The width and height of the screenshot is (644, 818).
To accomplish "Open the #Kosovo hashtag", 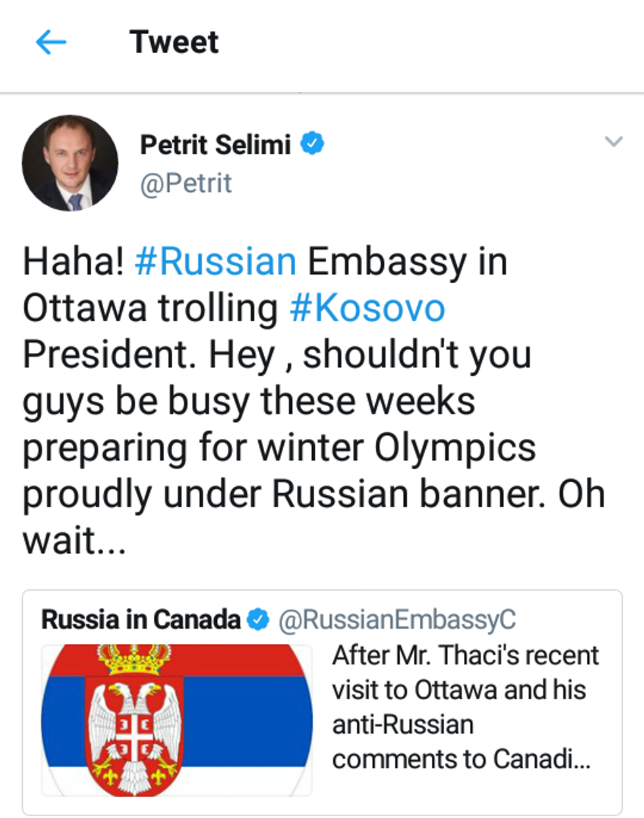I will 367,307.
